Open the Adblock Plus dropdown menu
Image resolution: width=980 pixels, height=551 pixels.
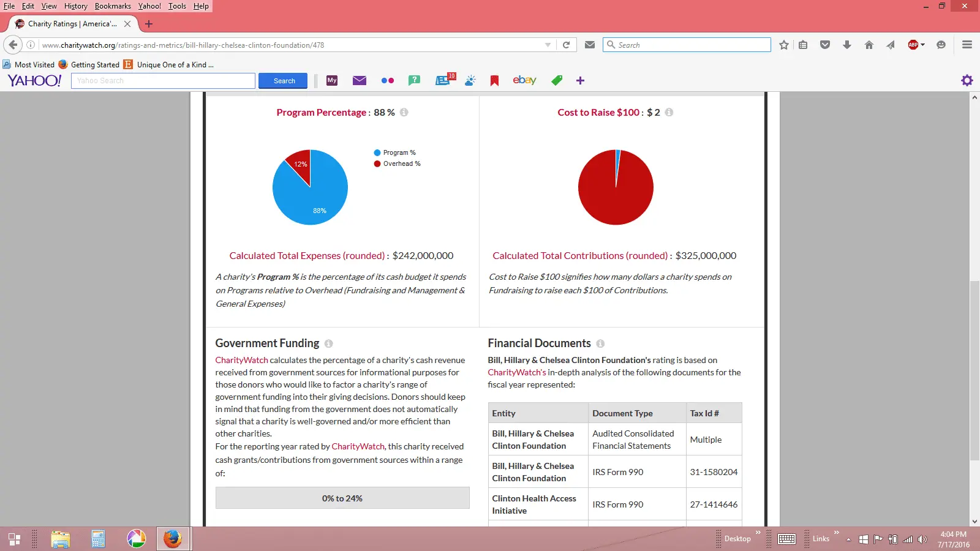922,45
